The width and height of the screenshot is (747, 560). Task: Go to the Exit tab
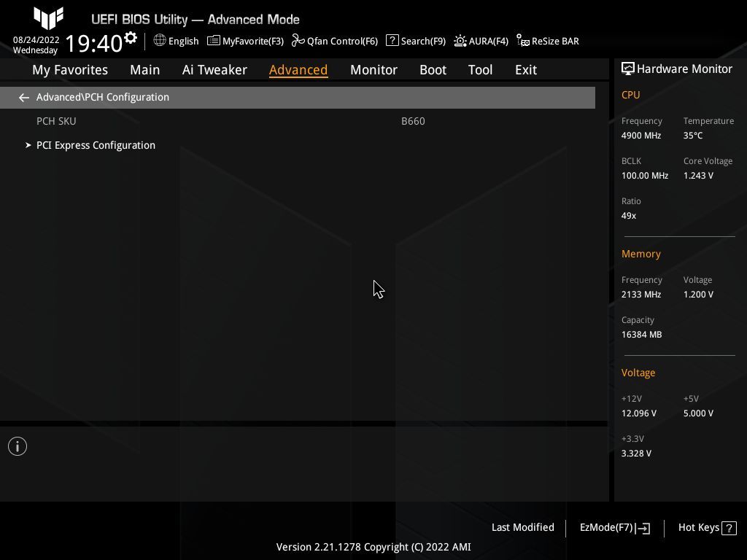526,70
